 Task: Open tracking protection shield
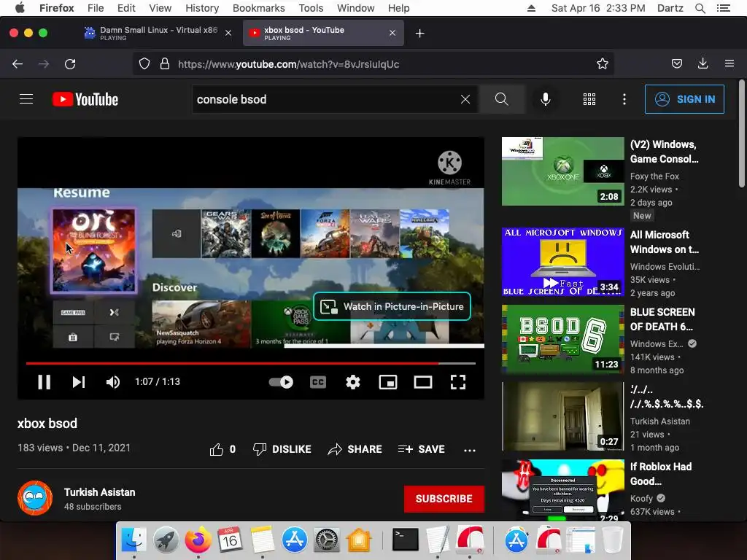[x=144, y=64]
